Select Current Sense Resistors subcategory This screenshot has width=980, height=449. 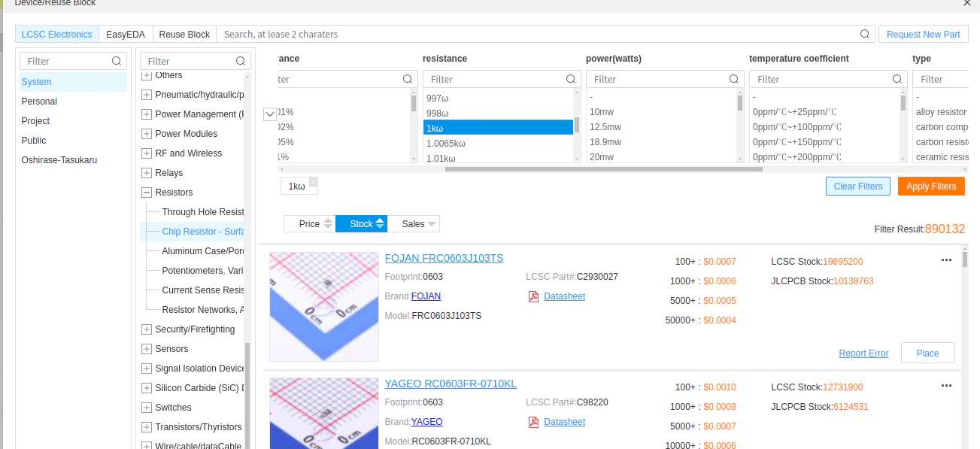click(x=203, y=290)
